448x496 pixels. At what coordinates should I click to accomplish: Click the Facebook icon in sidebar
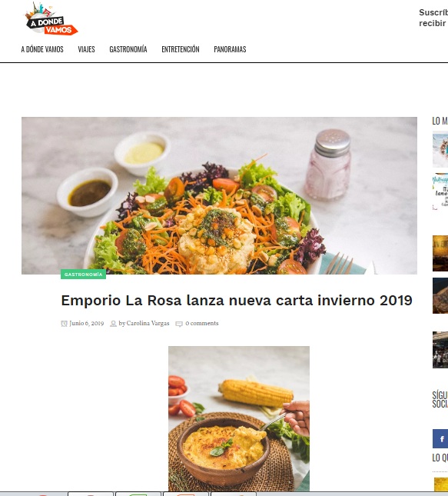[x=440, y=439]
